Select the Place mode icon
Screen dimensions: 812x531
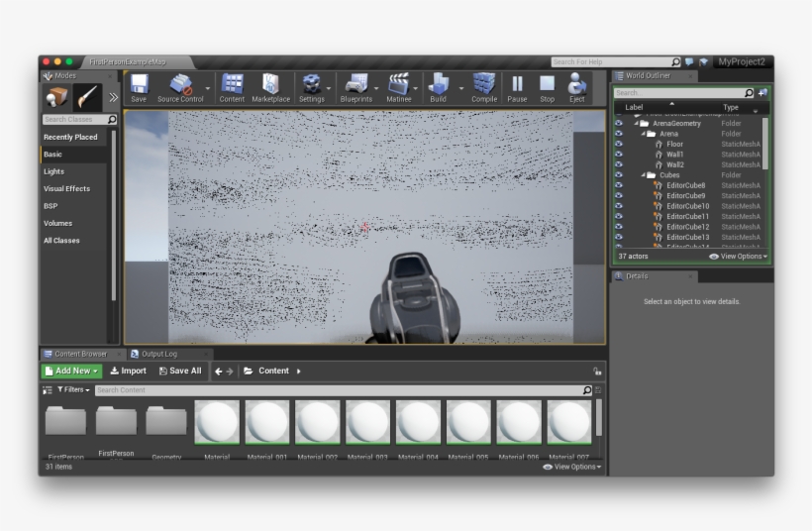click(x=56, y=97)
